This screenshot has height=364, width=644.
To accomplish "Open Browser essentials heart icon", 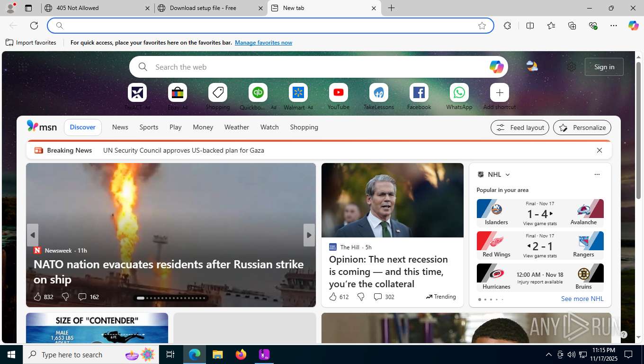I will pyautogui.click(x=593, y=26).
